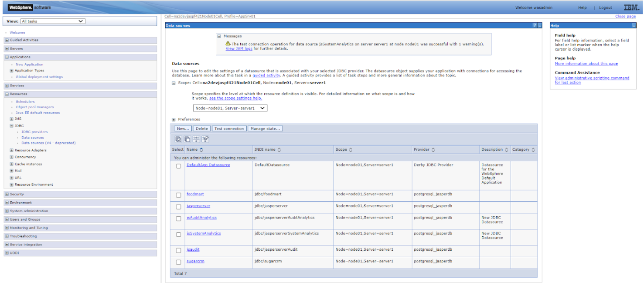Open Java EE default resources
The image size is (644, 283).
pos(38,113)
